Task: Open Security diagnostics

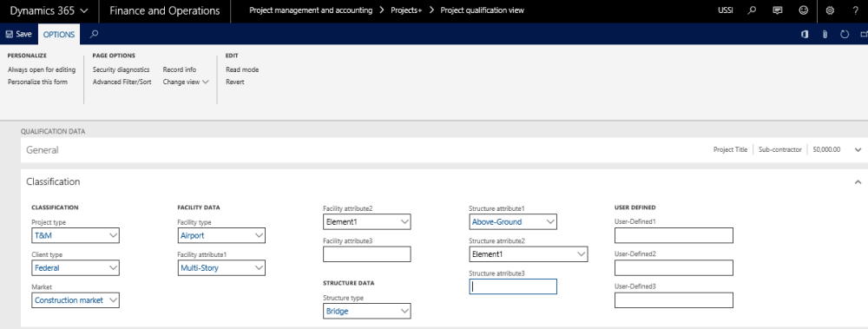Action: tap(122, 69)
